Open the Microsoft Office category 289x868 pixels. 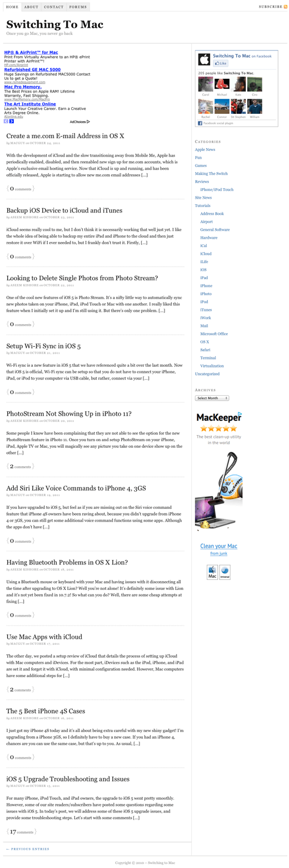(x=214, y=334)
